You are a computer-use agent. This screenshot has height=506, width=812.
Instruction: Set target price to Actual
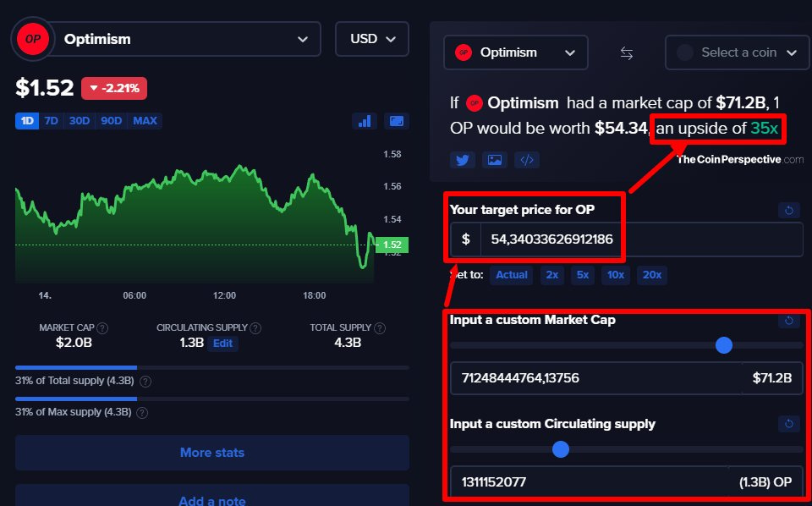point(512,275)
